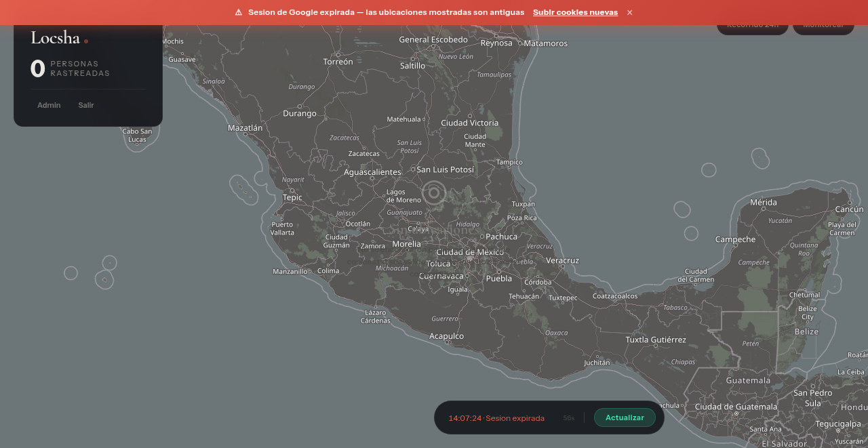
Task: Click the warning triangle icon in banner
Action: point(239,12)
